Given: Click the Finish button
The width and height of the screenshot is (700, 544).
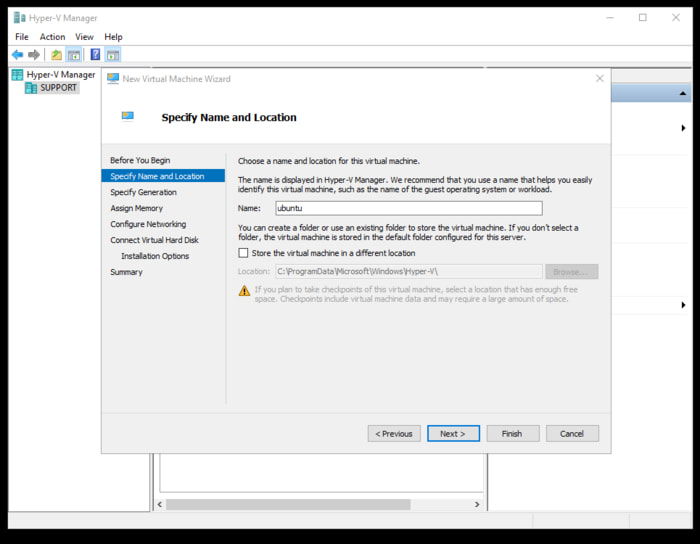Looking at the screenshot, I should 512,433.
